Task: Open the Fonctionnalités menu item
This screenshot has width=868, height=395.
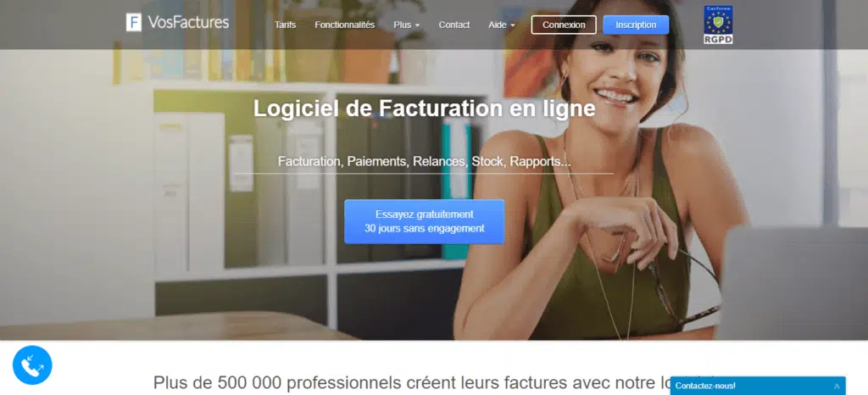Action: pyautogui.click(x=345, y=25)
